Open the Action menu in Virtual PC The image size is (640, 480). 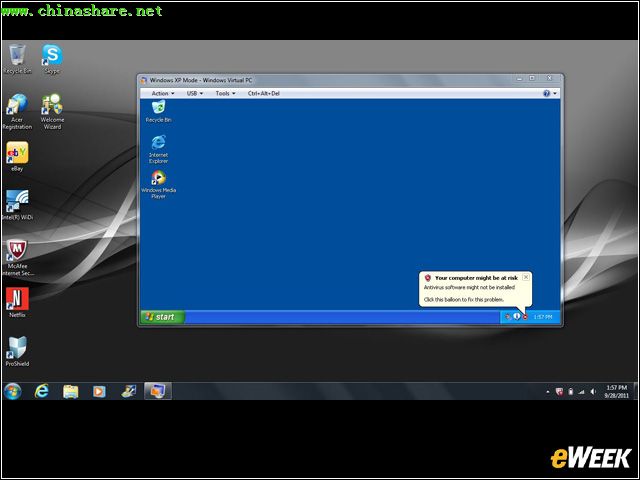click(x=163, y=93)
